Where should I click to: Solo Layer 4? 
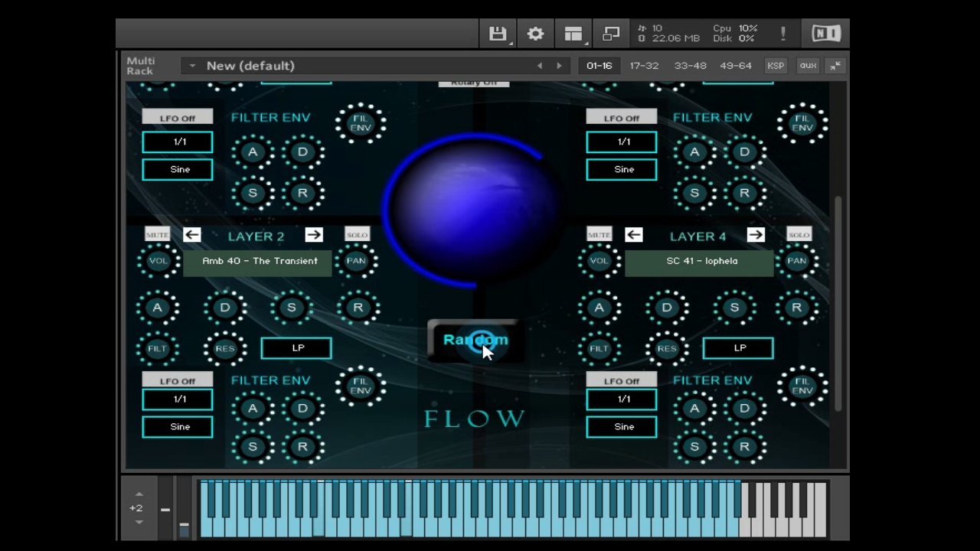(x=799, y=234)
